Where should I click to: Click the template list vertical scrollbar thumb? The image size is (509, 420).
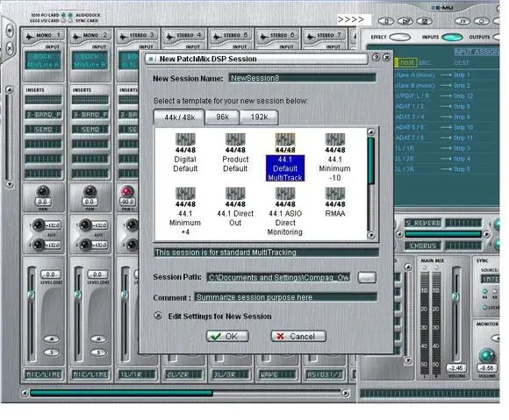click(370, 161)
